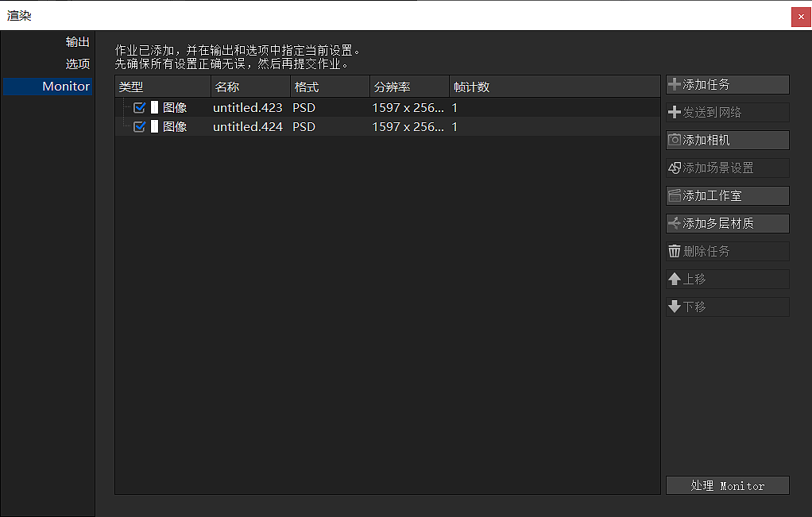Uncheck the checkbox for job untitled.423
This screenshot has height=517, width=812.
[x=139, y=107]
